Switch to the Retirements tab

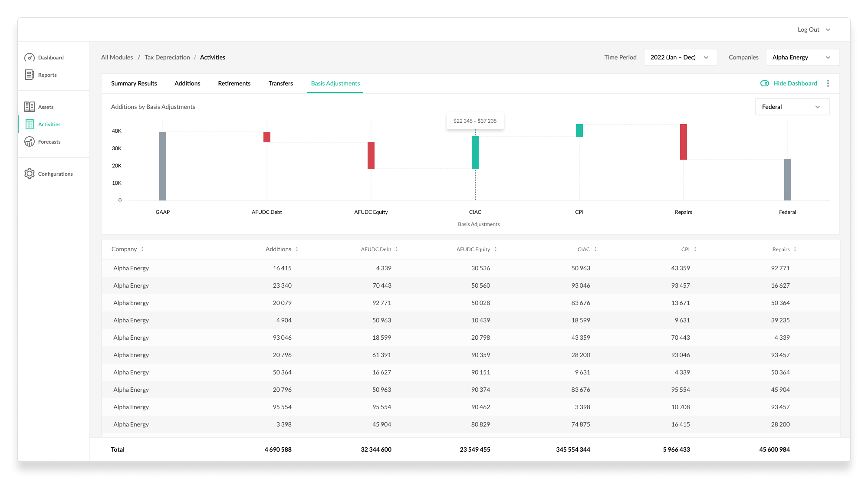click(x=234, y=83)
